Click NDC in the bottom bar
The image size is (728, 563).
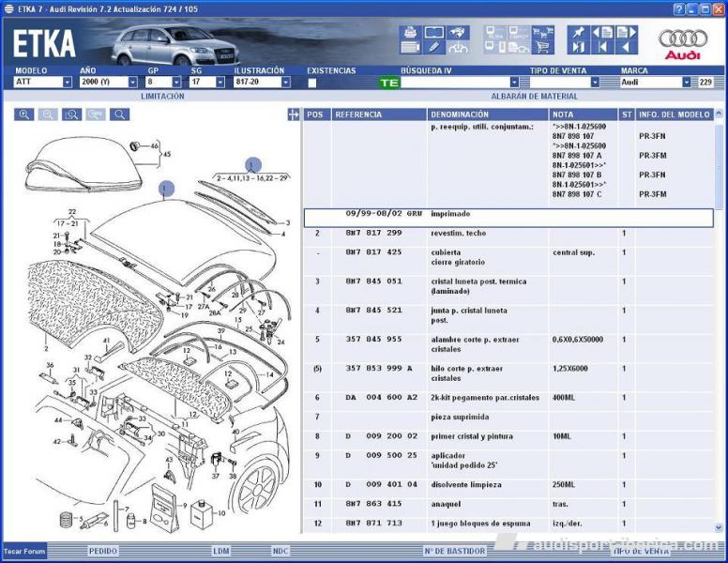pos(281,551)
